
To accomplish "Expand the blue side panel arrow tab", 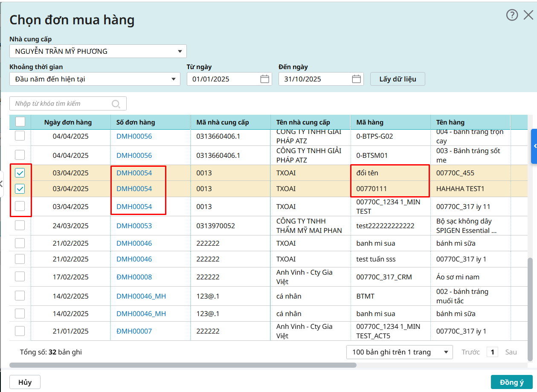I will pos(534,146).
